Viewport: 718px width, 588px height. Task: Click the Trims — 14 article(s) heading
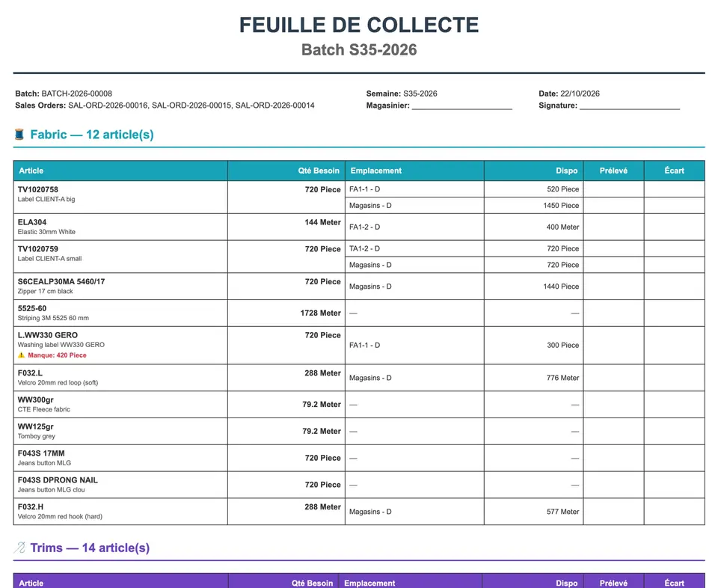click(90, 548)
